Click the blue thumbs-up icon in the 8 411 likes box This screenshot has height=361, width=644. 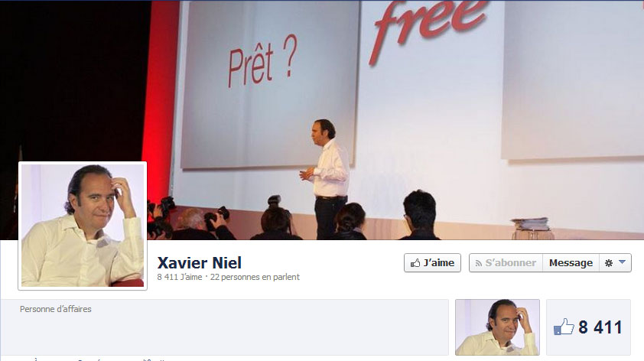564,327
